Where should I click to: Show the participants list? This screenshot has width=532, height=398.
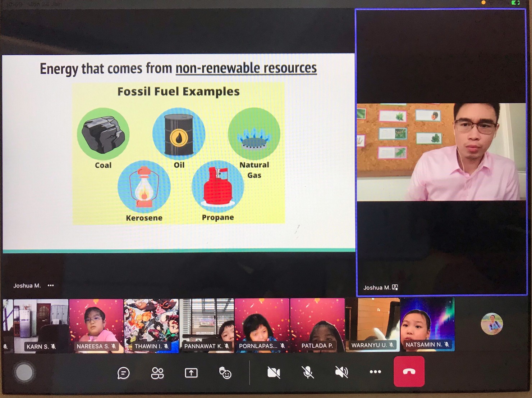157,373
